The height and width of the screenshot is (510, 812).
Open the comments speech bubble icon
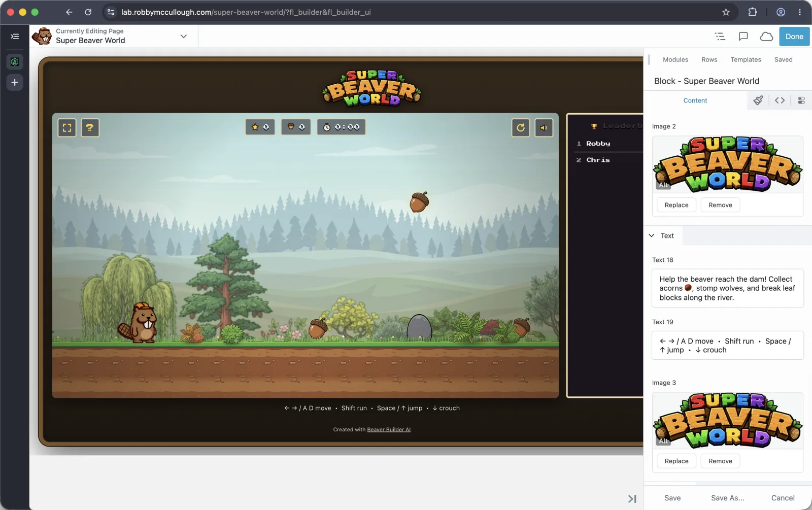pyautogui.click(x=743, y=37)
